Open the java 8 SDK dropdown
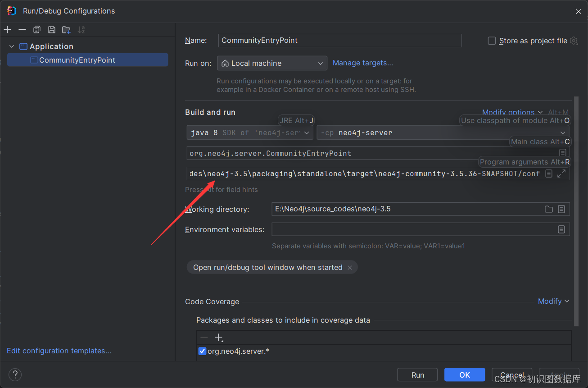Viewport: 588px width, 388px height. [x=250, y=132]
